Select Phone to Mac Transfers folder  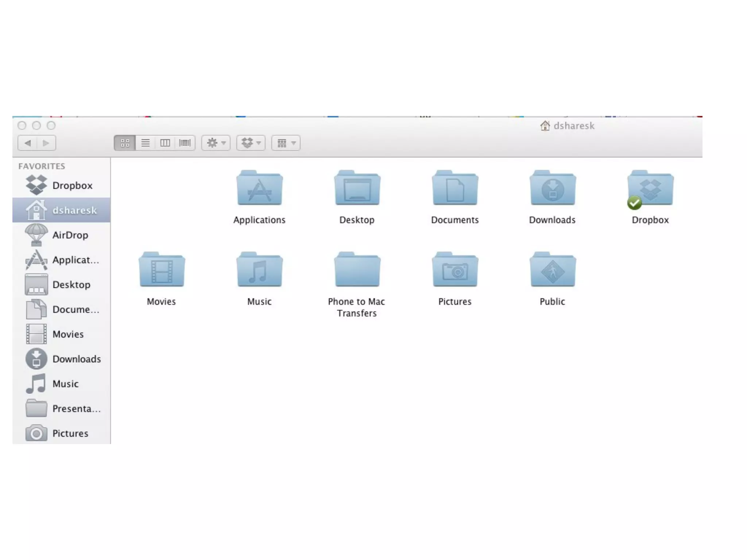click(357, 271)
